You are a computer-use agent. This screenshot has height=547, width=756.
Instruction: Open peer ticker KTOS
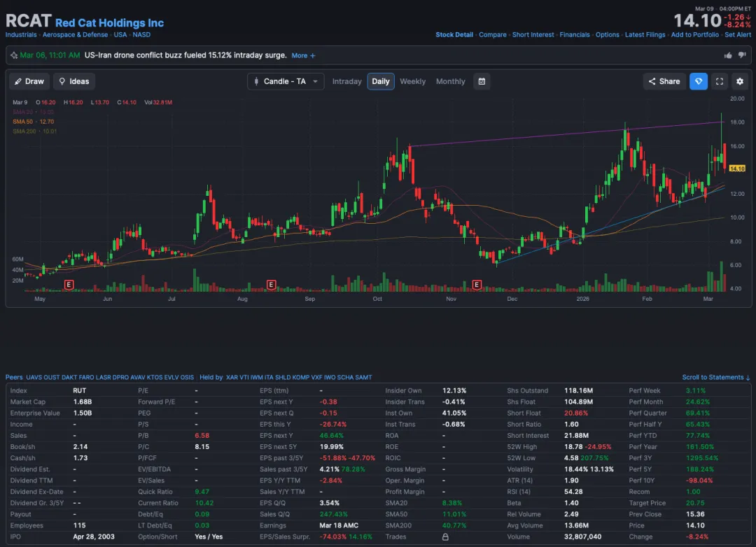(x=155, y=377)
